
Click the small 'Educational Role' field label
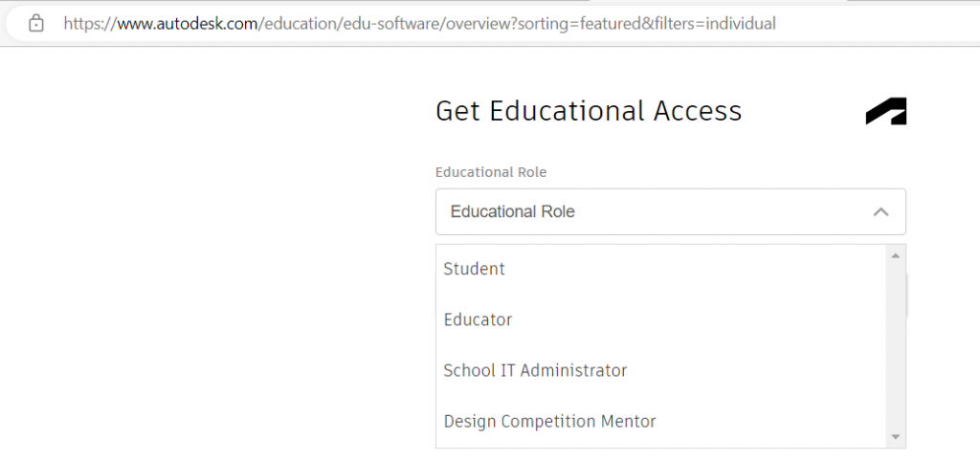pos(491,172)
